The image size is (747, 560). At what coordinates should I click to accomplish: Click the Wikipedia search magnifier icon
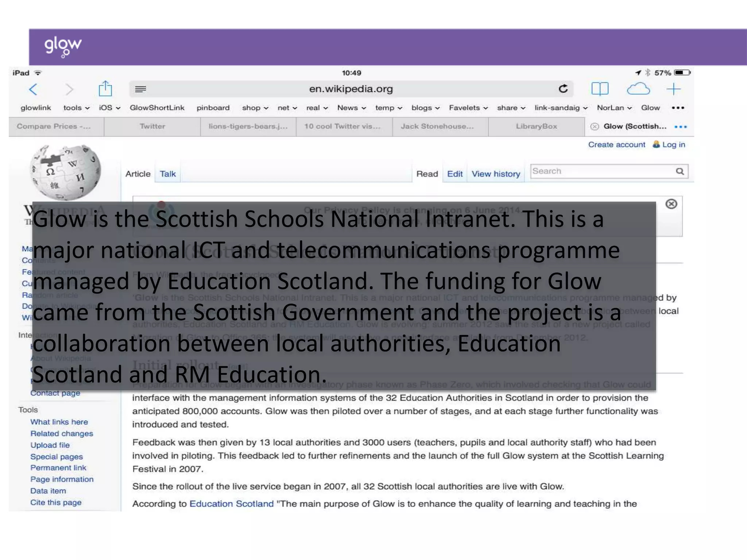[x=680, y=171]
